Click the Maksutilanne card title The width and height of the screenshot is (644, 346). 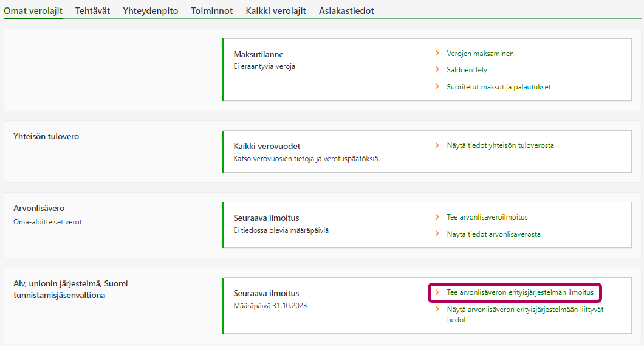pyautogui.click(x=258, y=55)
